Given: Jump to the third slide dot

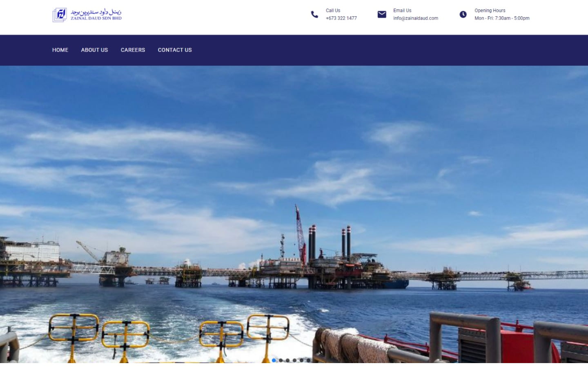Looking at the screenshot, I should [288, 360].
